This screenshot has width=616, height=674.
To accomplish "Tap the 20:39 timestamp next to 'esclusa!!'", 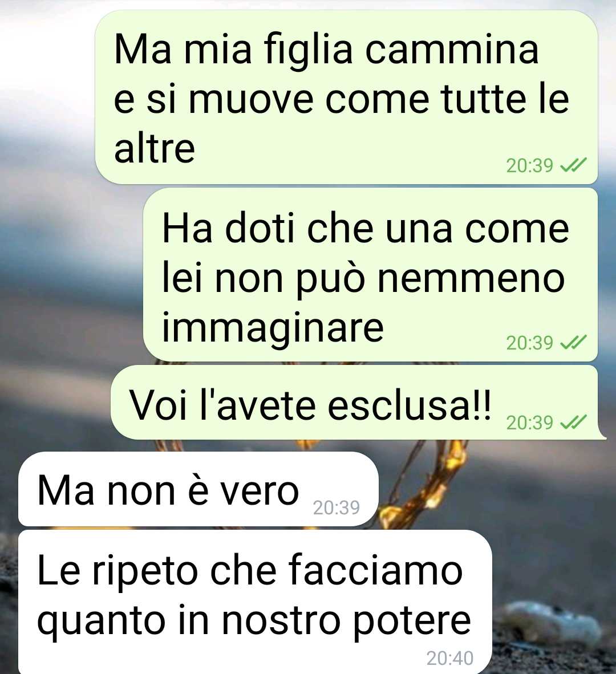I will tap(530, 423).
